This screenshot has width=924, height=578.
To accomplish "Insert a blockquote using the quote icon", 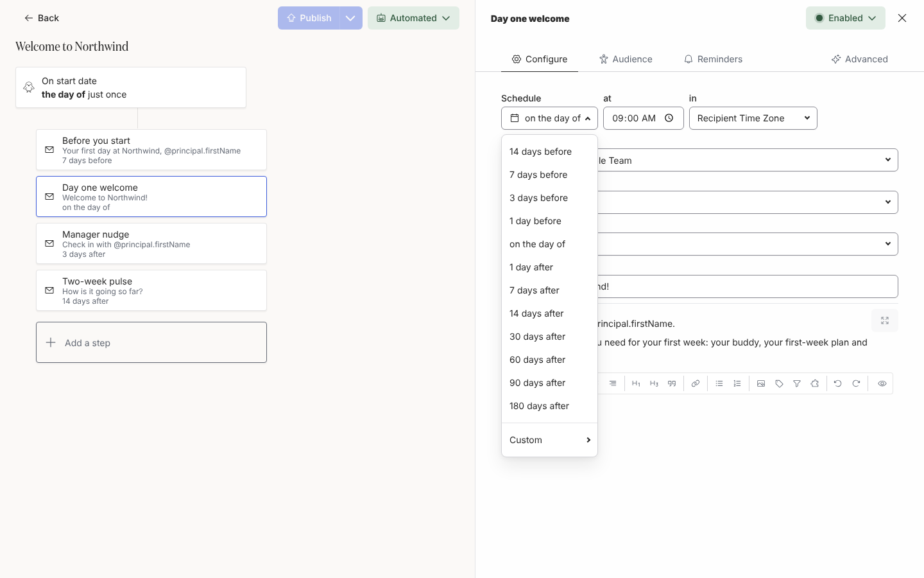I will coord(672,383).
